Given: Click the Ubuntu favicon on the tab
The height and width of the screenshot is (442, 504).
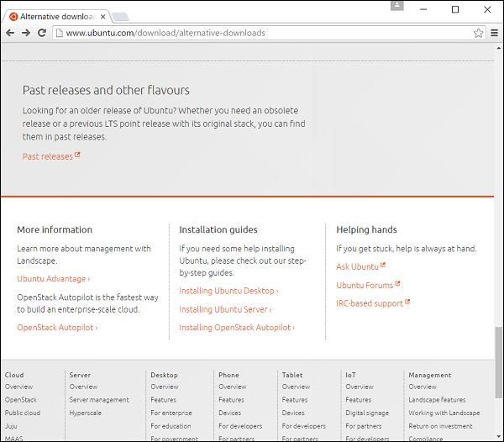Looking at the screenshot, I should click(x=12, y=16).
